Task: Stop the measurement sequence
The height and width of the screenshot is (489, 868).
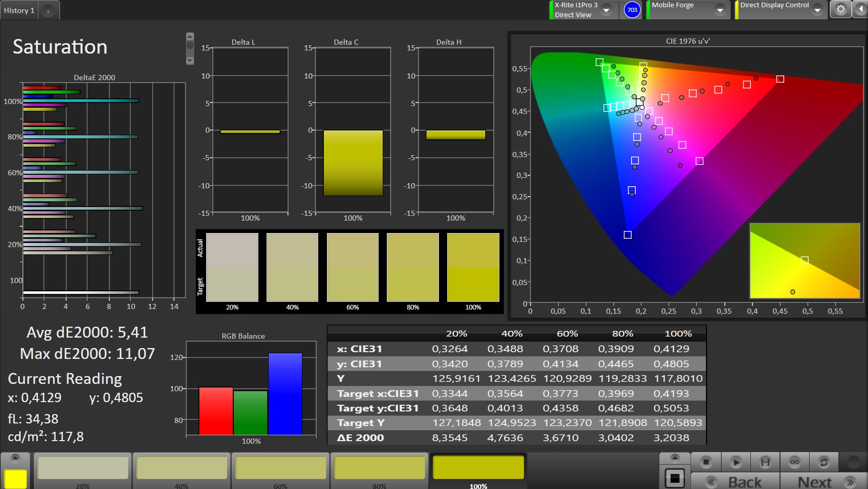Action: (x=706, y=462)
